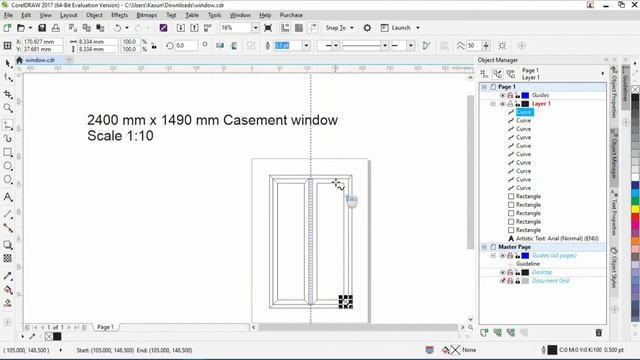640x360 pixels.
Task: Select the Polygon tool
Action: 8,180
